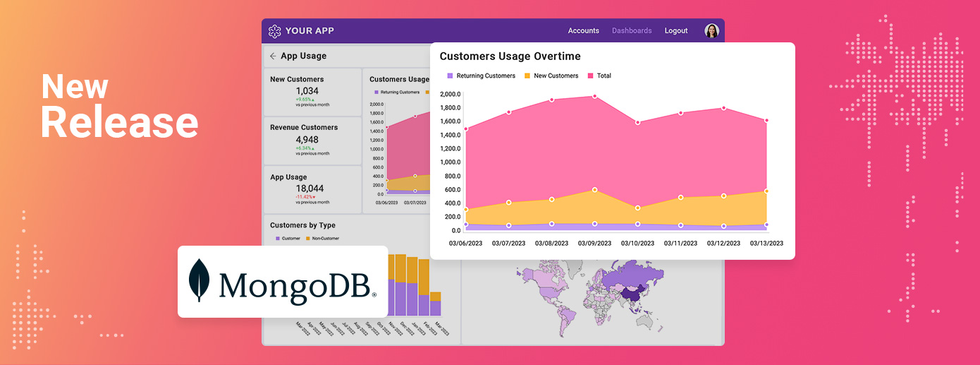Click the MongoDB leaf logo

tap(200, 280)
